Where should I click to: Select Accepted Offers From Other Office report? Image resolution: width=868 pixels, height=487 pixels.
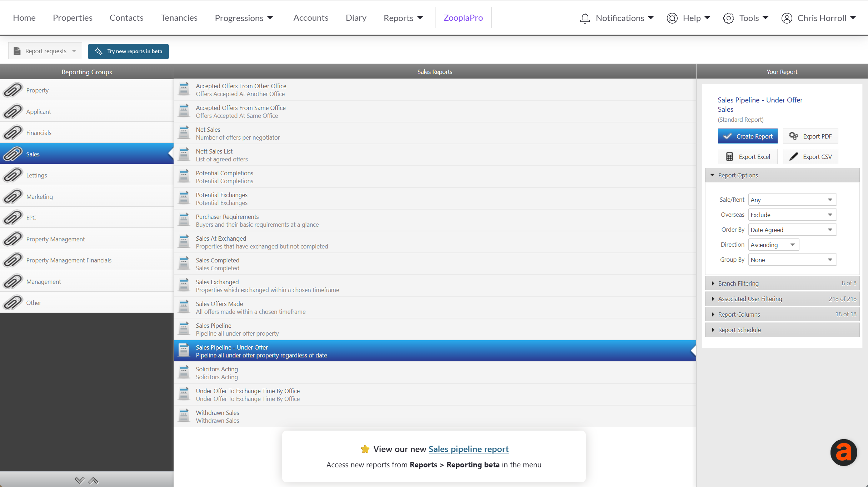click(x=435, y=89)
